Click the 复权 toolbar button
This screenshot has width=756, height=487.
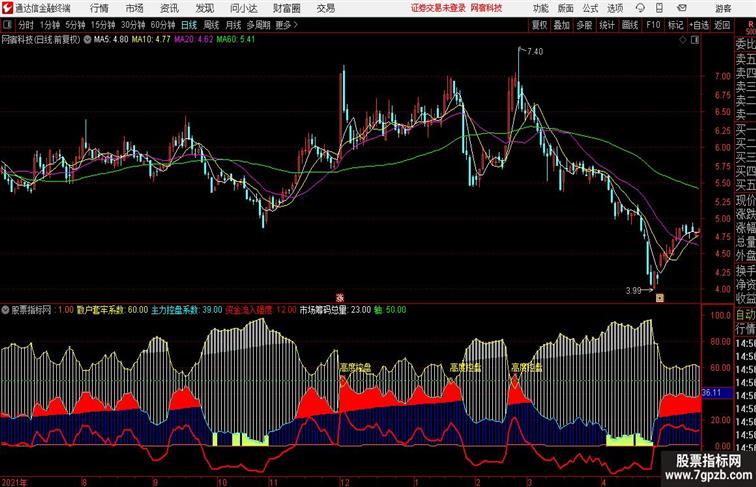[x=539, y=25]
